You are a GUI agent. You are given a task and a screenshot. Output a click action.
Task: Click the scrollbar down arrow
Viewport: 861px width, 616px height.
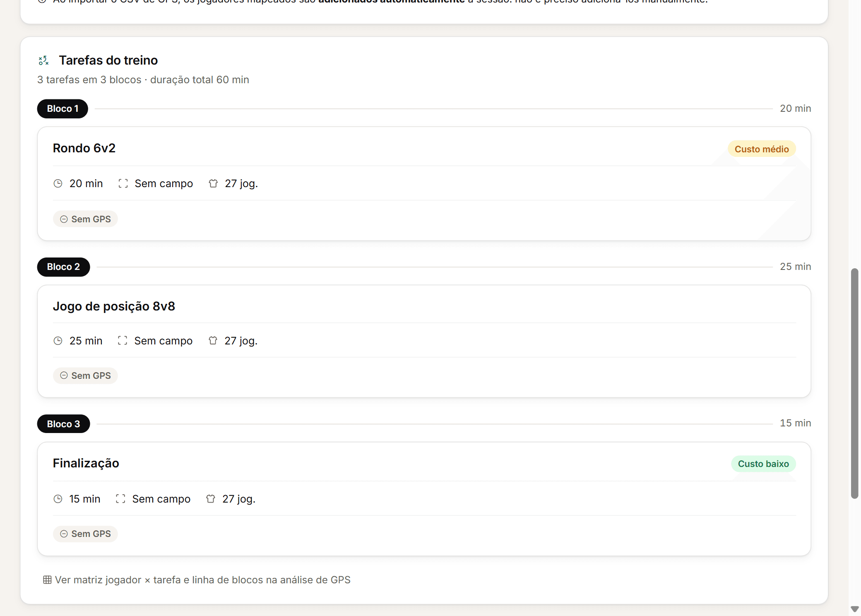854,609
